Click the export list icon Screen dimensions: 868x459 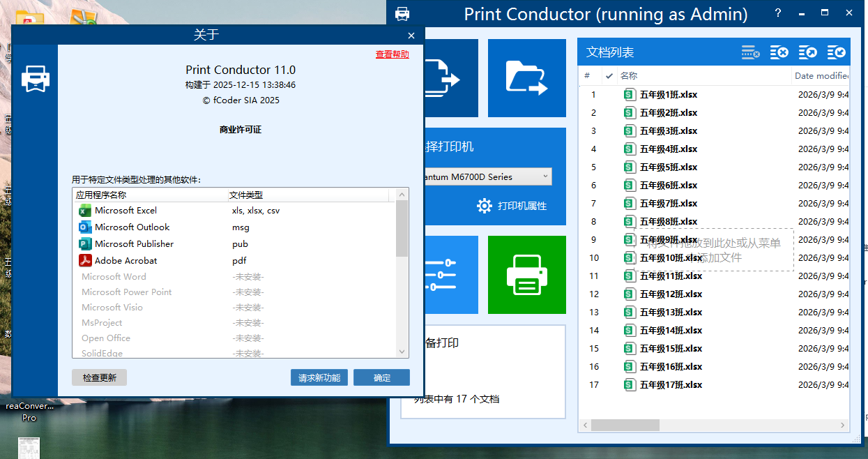[x=807, y=52]
